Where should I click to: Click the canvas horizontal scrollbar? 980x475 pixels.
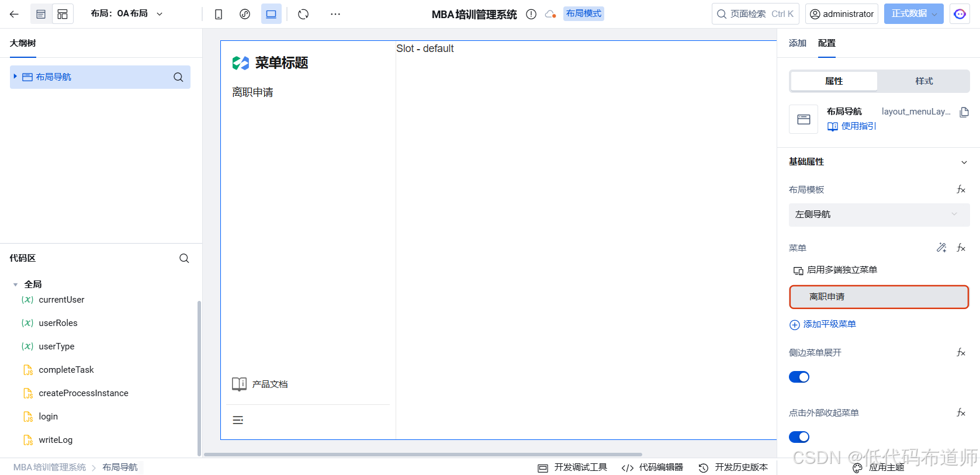(x=423, y=454)
